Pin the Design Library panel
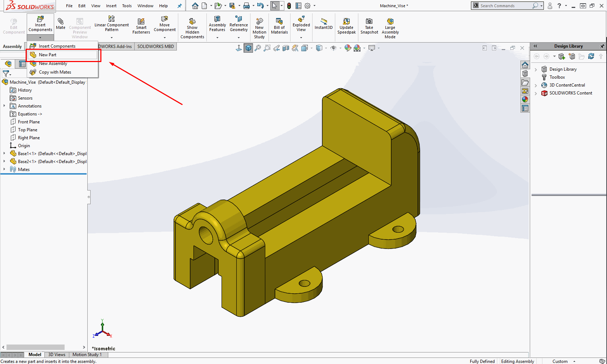Screen dimensions: 607x364 602,46
